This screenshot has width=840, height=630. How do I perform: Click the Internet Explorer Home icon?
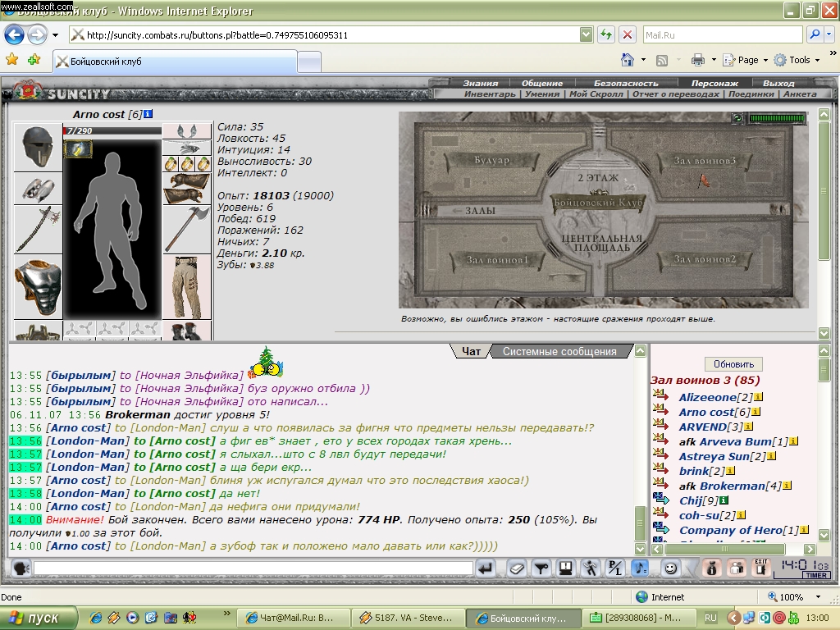coord(628,59)
